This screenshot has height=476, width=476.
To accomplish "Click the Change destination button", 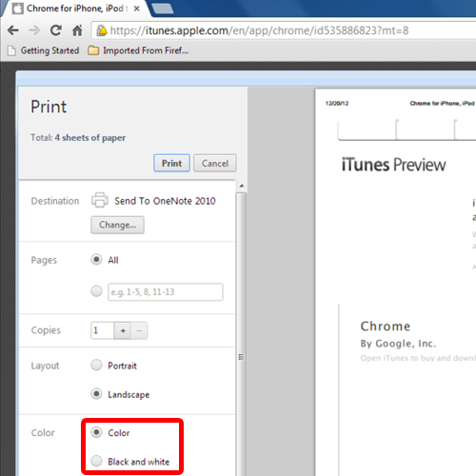I will 117,225.
